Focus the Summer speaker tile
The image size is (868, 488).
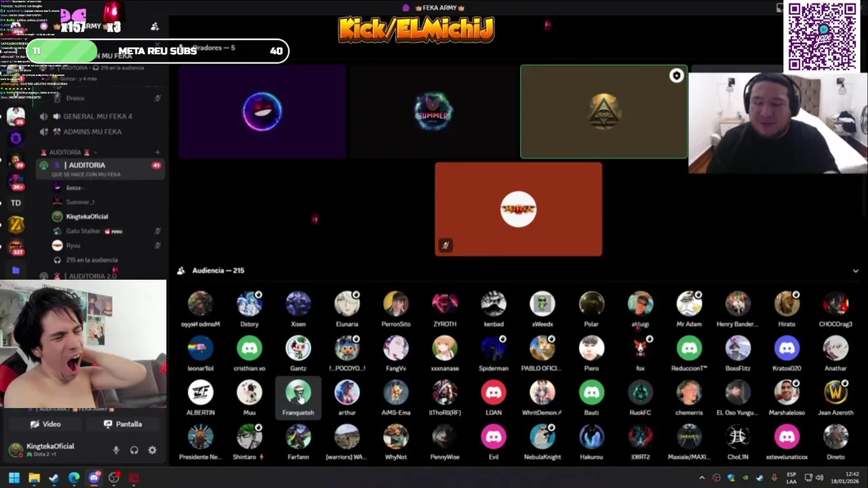pos(433,112)
